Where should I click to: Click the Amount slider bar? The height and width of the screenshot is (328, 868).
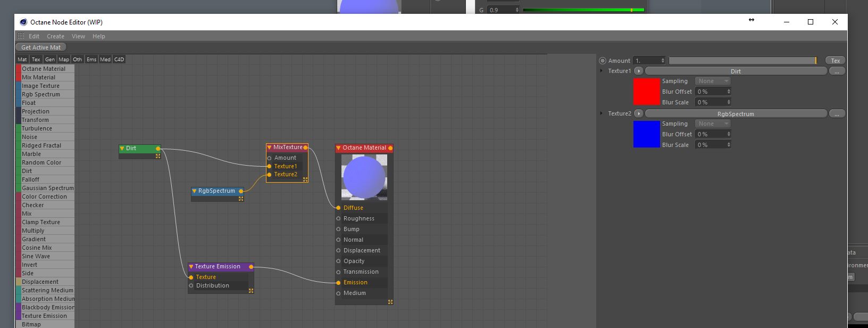click(742, 61)
